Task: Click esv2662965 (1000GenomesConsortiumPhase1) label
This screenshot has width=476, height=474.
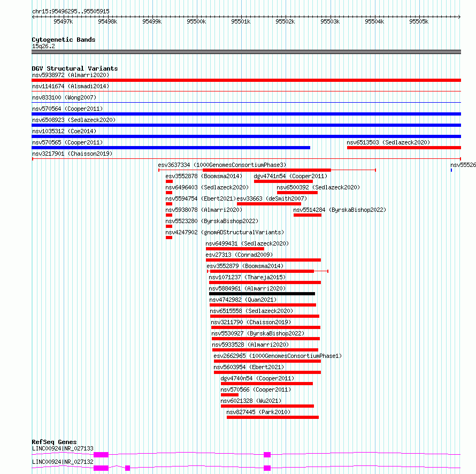Action: coord(278,356)
